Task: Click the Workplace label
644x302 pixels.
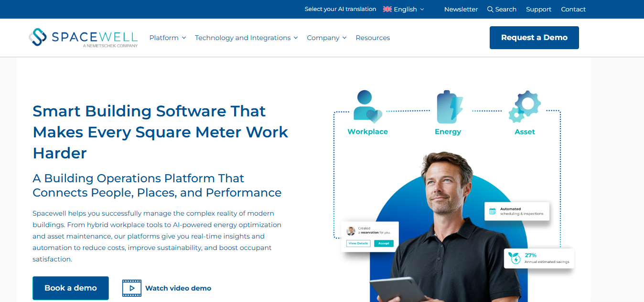Action: 368,132
